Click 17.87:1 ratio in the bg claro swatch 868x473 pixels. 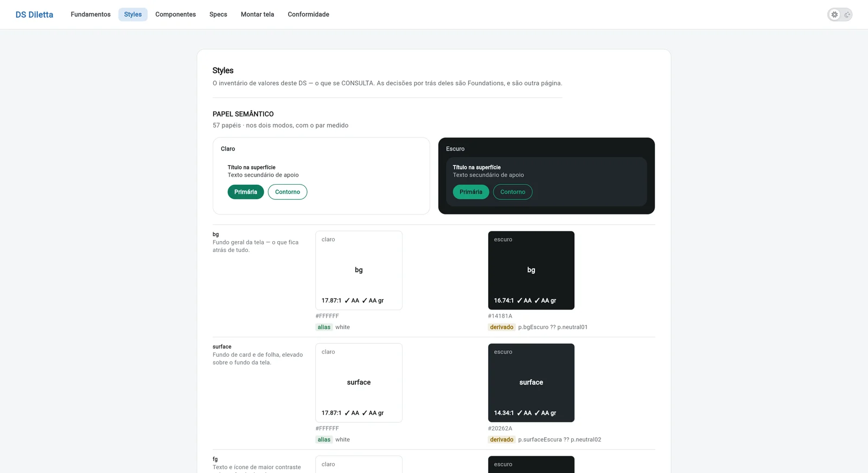click(331, 301)
